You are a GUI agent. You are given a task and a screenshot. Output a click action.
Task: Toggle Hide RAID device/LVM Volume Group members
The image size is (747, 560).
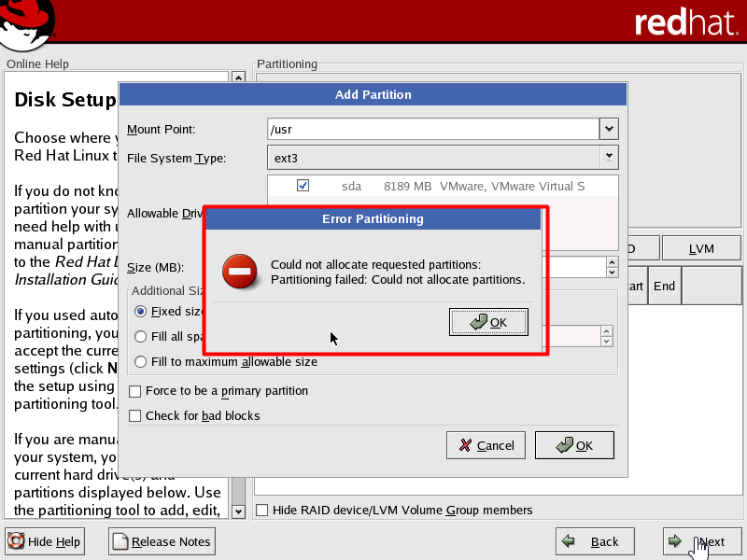(x=262, y=510)
